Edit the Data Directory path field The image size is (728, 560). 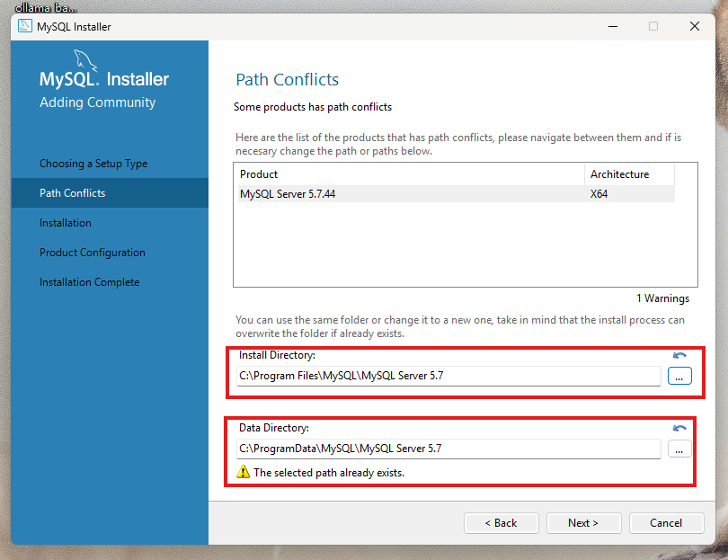click(448, 449)
